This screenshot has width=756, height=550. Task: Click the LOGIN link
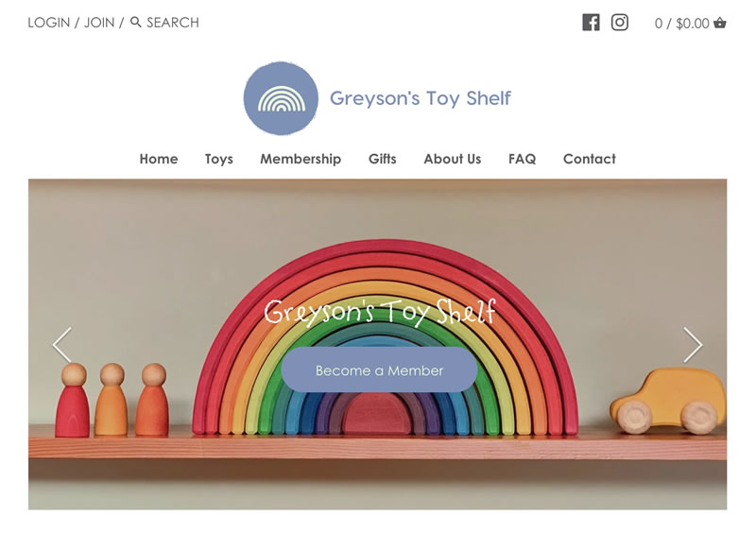49,23
